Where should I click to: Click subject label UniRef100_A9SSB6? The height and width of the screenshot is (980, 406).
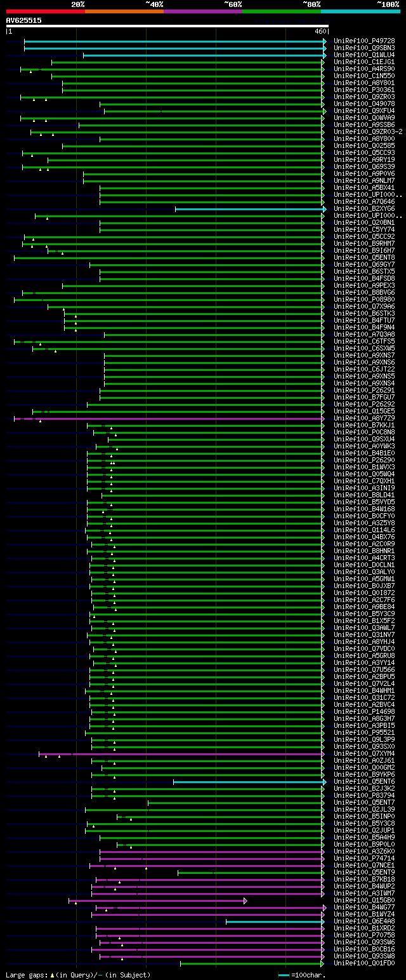364,124
